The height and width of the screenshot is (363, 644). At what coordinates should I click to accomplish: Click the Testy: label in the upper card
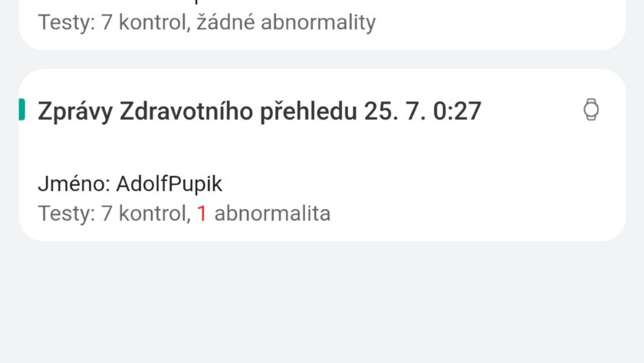(66, 23)
